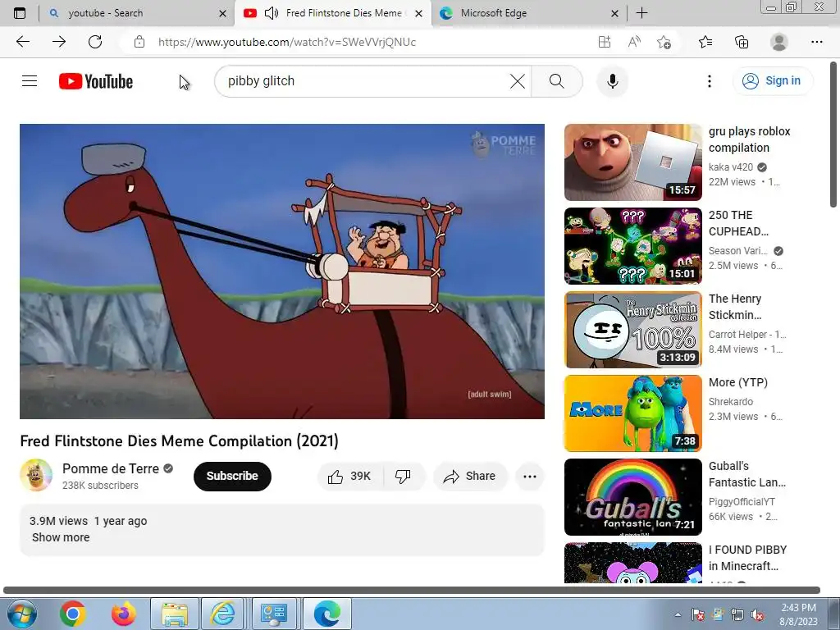Open the Windows Start button

(21, 614)
